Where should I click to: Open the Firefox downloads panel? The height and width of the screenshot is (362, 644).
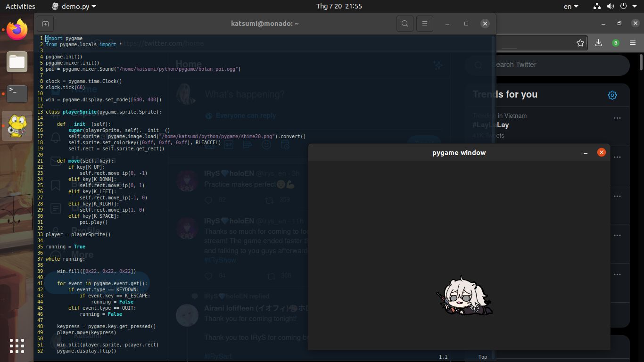[598, 42]
